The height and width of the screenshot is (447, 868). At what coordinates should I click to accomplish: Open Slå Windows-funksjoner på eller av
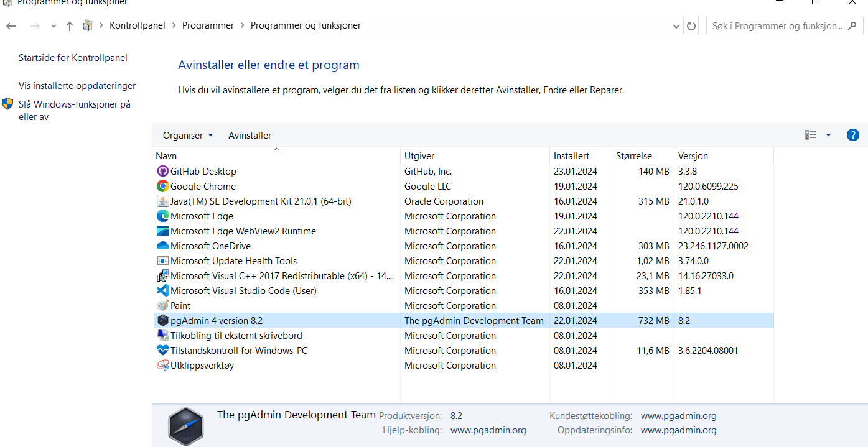[x=75, y=111]
